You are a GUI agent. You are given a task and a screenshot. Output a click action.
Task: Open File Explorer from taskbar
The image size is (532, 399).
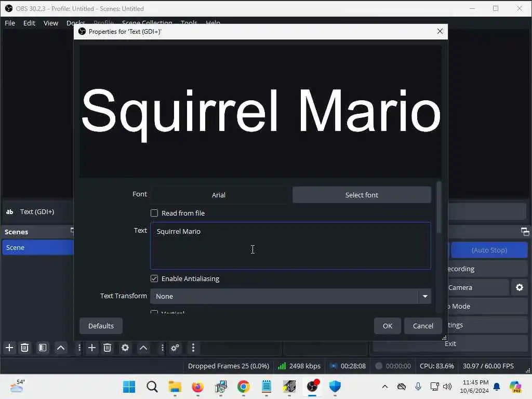(x=175, y=387)
